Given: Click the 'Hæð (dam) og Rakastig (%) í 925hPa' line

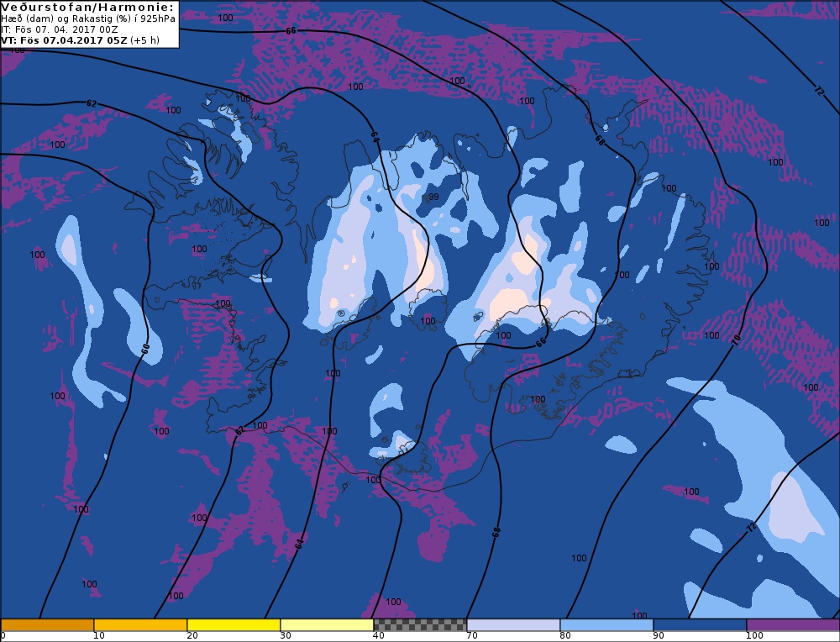Looking at the screenshot, I should point(88,18).
